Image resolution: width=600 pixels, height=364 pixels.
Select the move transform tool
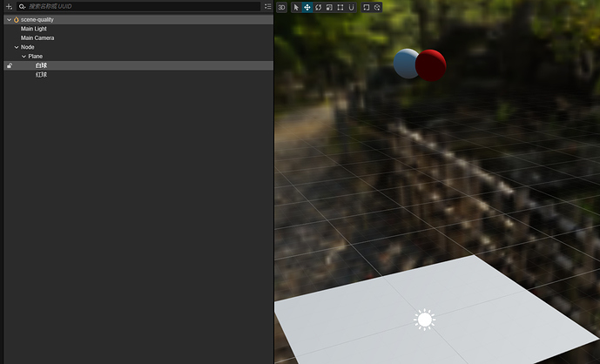click(x=307, y=7)
